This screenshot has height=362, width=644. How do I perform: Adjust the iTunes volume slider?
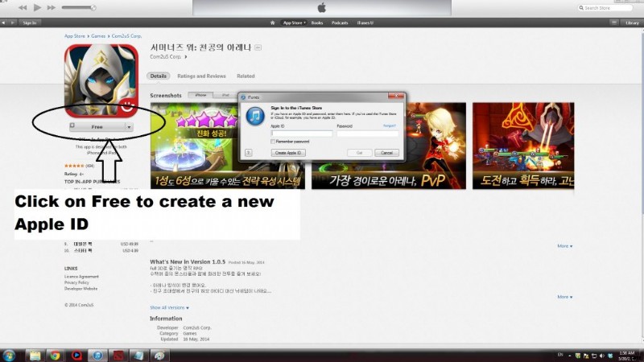77,7
